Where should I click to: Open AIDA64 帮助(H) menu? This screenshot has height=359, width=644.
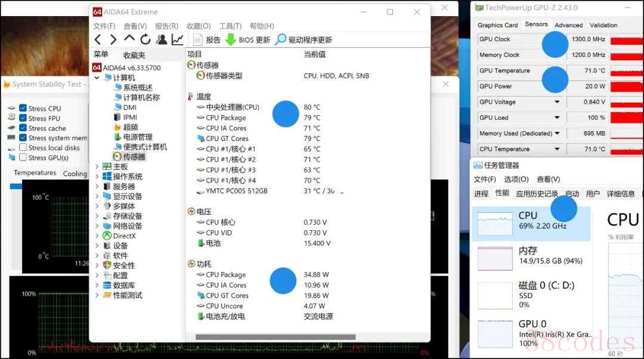[x=262, y=26]
